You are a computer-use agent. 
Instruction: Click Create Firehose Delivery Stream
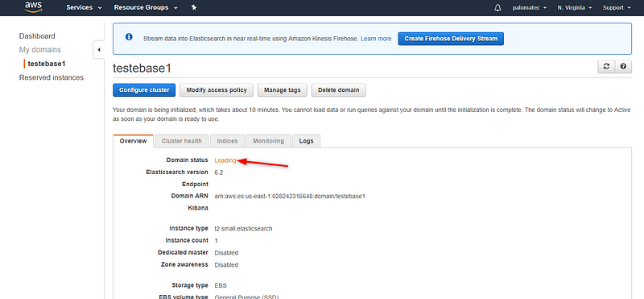coord(451,39)
